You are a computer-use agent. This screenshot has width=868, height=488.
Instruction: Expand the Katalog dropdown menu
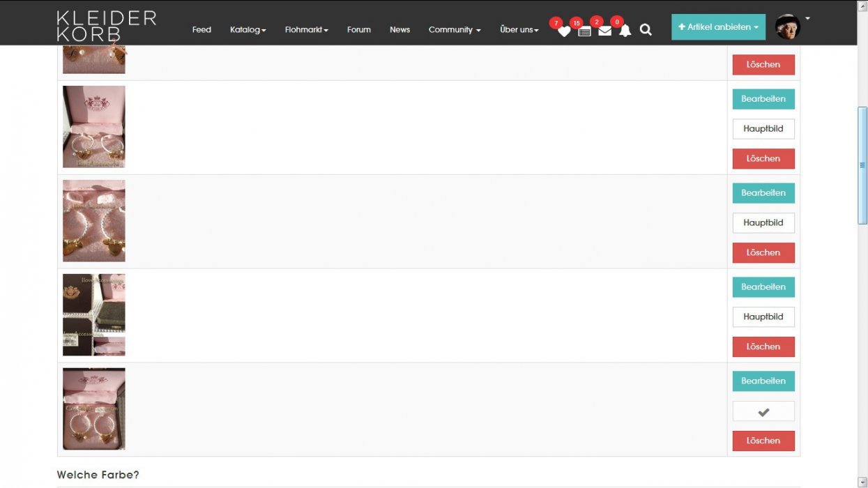[x=248, y=30]
